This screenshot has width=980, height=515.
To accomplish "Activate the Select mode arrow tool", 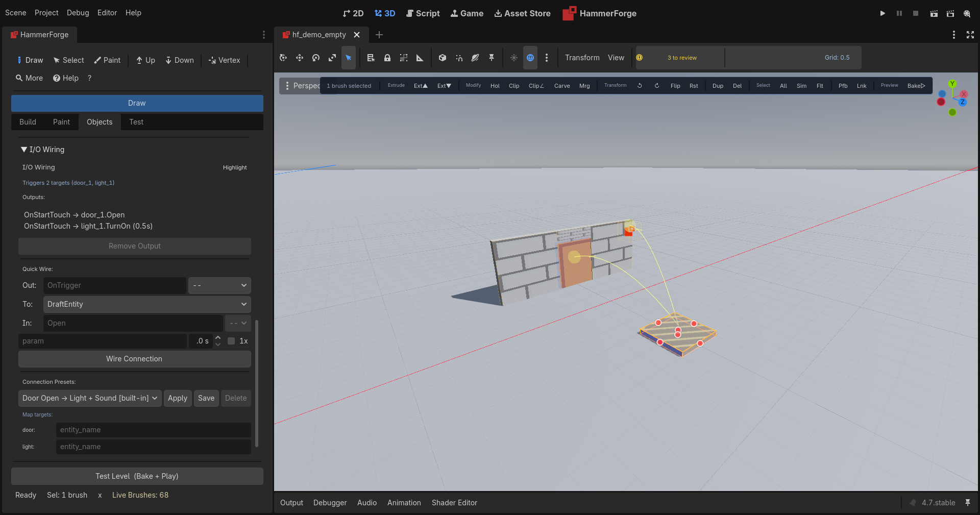I will coord(349,58).
